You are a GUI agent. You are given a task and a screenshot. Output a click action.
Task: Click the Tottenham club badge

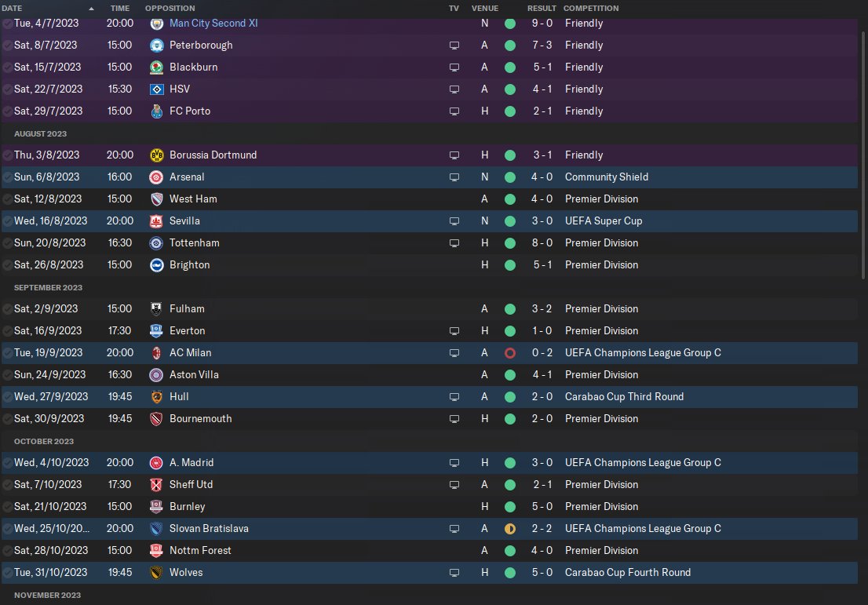[157, 243]
